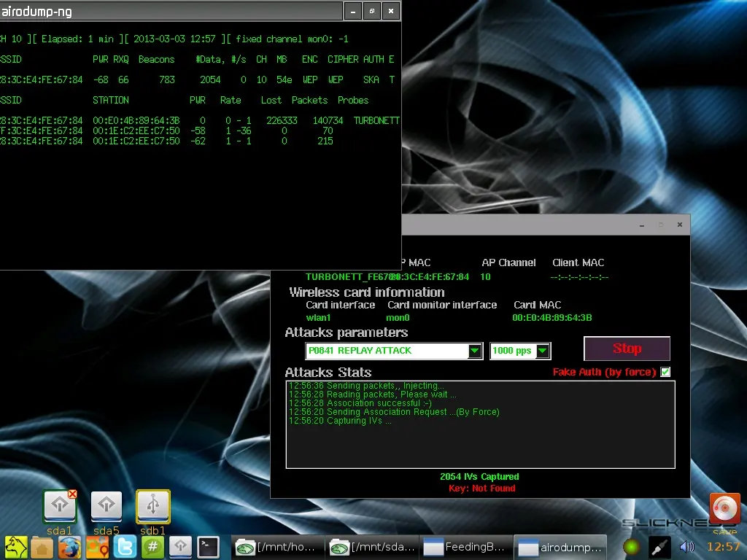Launch the terminal emulator icon

tap(208, 547)
